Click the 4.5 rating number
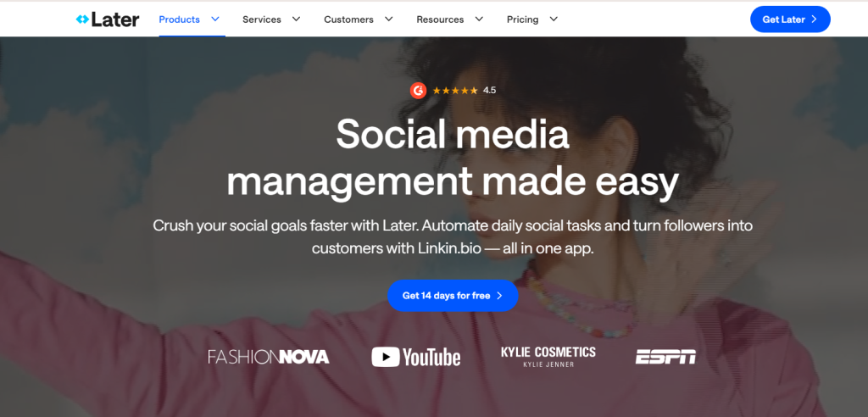The image size is (868, 417). point(489,91)
